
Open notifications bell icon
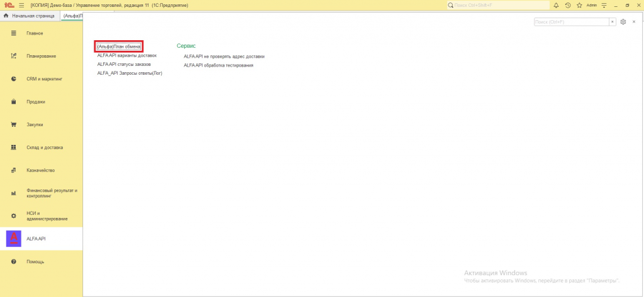(x=556, y=5)
